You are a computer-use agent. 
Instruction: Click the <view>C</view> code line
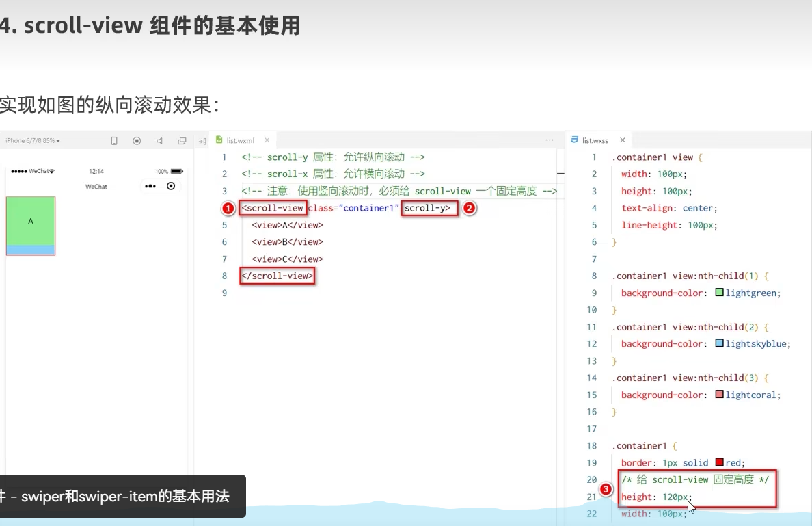tap(287, 259)
